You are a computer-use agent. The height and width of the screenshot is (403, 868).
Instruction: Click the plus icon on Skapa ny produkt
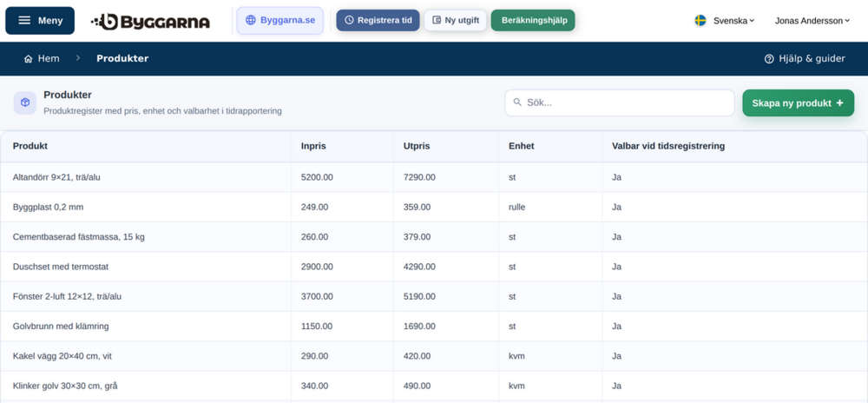[x=839, y=103]
